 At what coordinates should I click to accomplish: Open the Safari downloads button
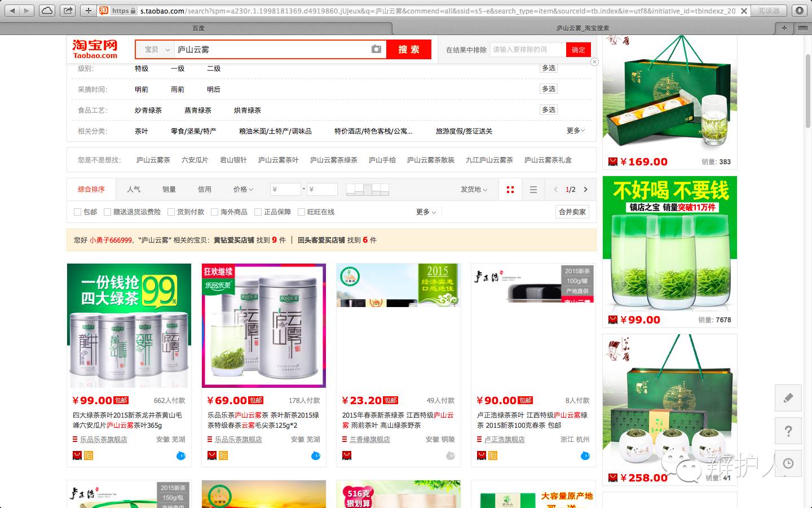point(799,11)
